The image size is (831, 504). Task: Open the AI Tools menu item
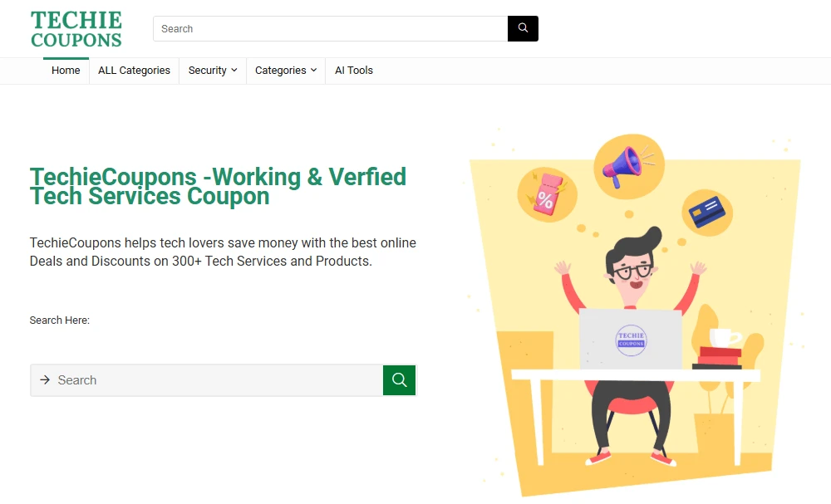point(354,71)
